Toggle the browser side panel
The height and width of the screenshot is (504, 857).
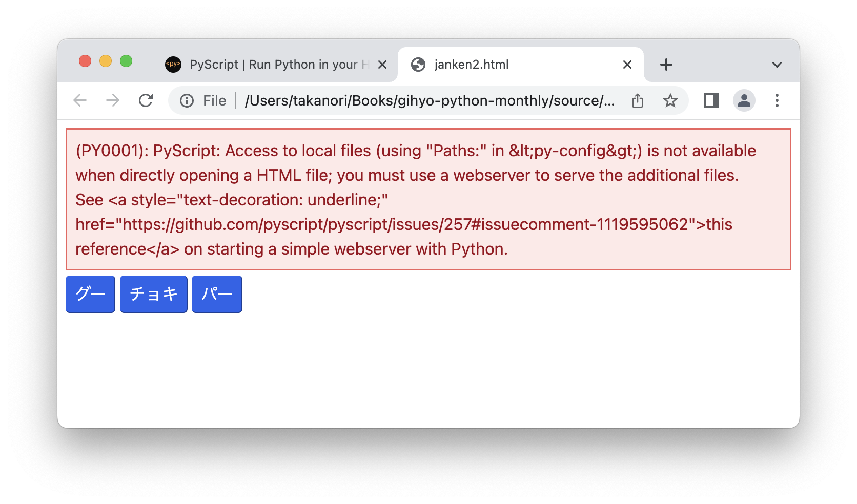[x=711, y=100]
